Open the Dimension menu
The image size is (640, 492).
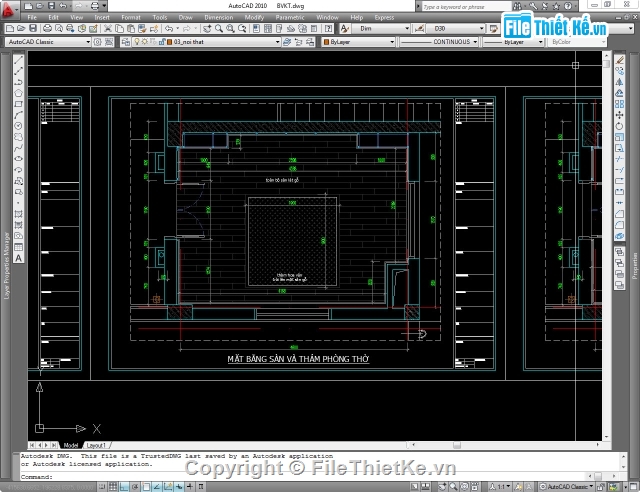click(219, 18)
